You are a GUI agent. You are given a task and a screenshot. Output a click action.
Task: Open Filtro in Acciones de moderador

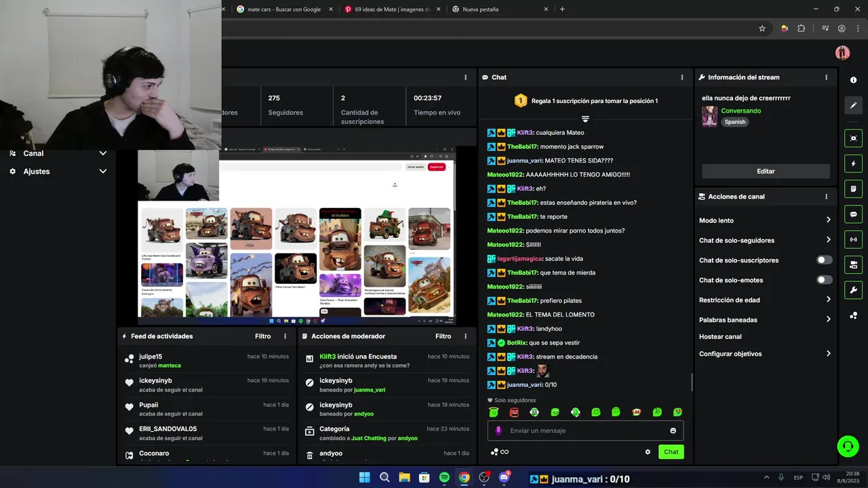pos(443,336)
